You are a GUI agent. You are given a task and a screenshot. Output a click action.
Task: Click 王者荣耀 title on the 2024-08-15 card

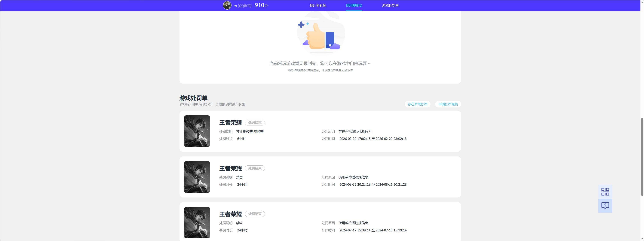pos(231,168)
